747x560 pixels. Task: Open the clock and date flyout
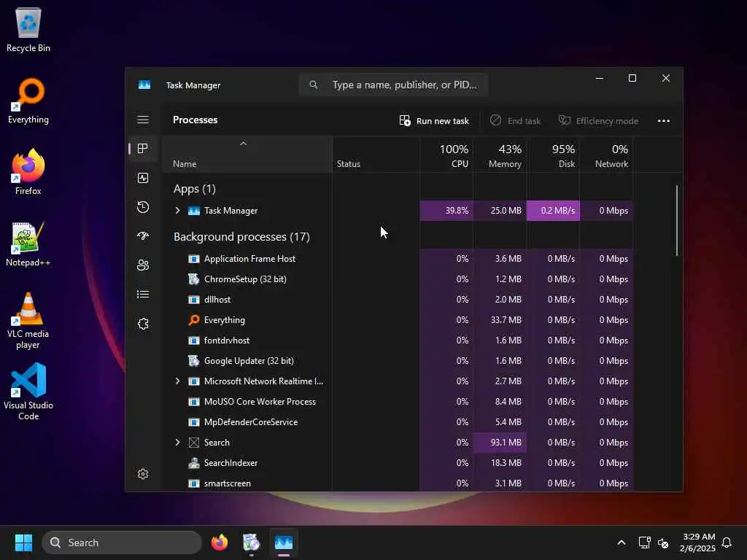coord(698,542)
